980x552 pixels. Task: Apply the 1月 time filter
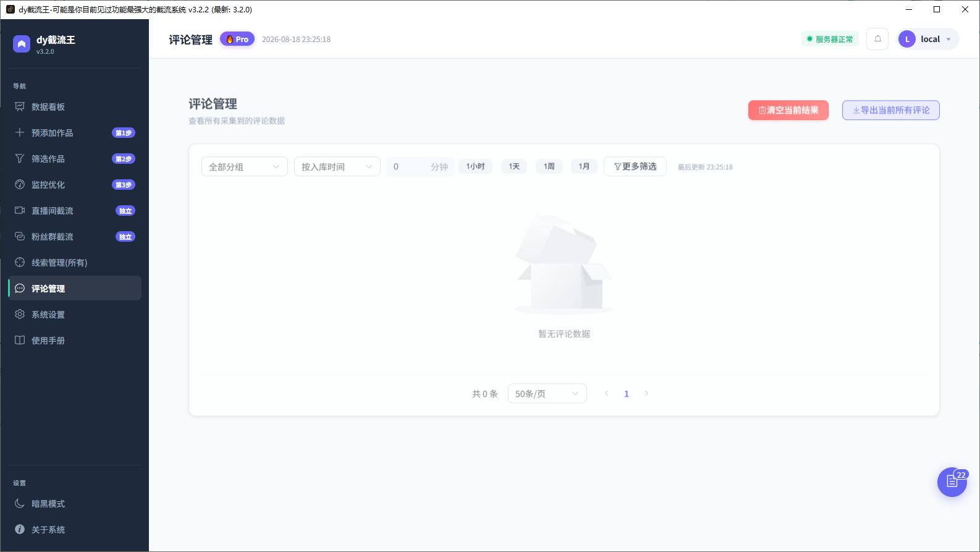[x=584, y=166]
